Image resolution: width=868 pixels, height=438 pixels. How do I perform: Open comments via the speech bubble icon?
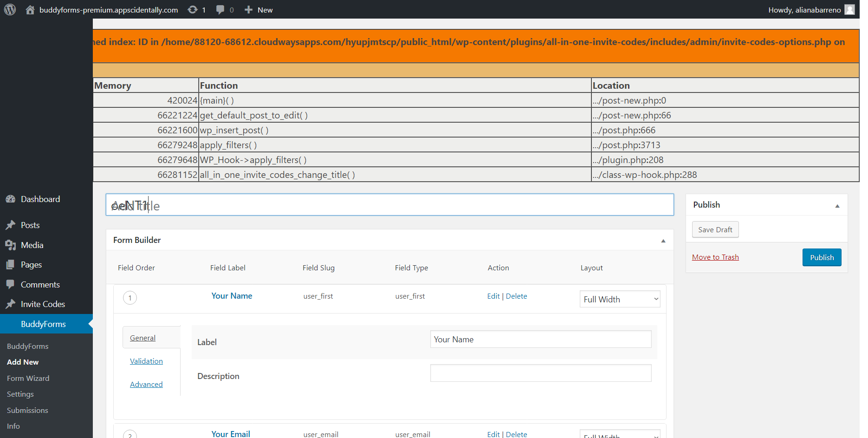220,9
